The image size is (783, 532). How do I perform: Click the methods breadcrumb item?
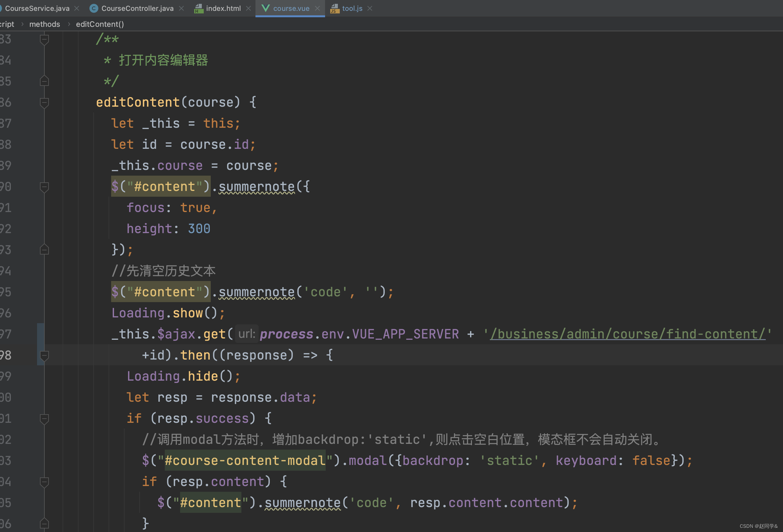coord(44,24)
